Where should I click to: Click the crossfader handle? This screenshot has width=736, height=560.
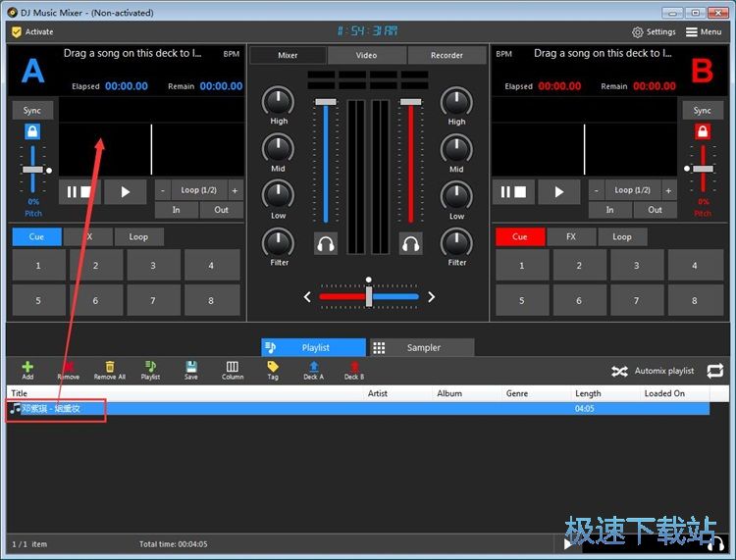pyautogui.click(x=369, y=296)
